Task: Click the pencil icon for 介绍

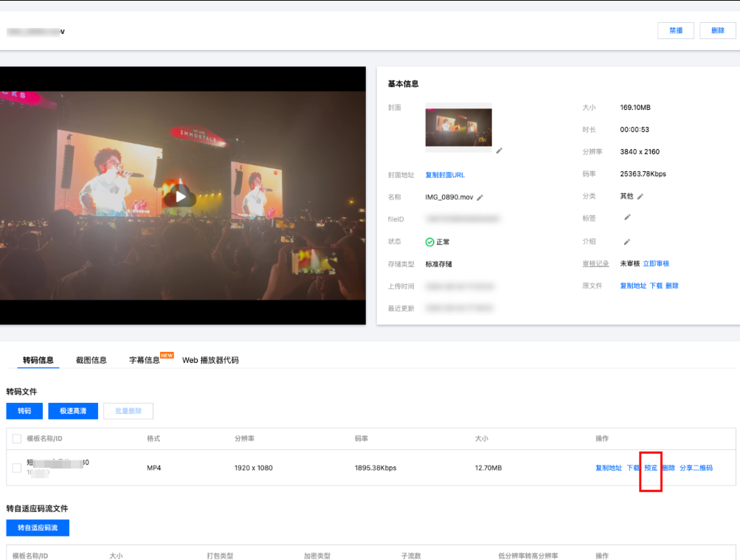Action: click(x=627, y=242)
